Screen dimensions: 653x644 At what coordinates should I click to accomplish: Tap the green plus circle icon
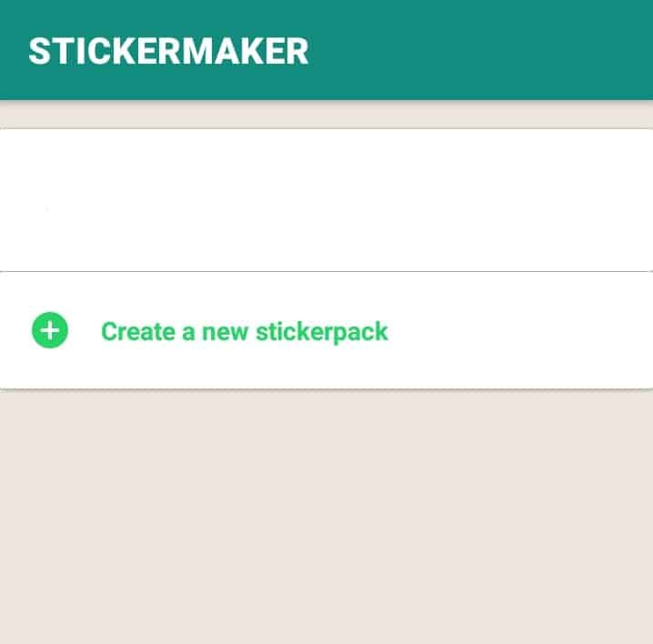(50, 330)
